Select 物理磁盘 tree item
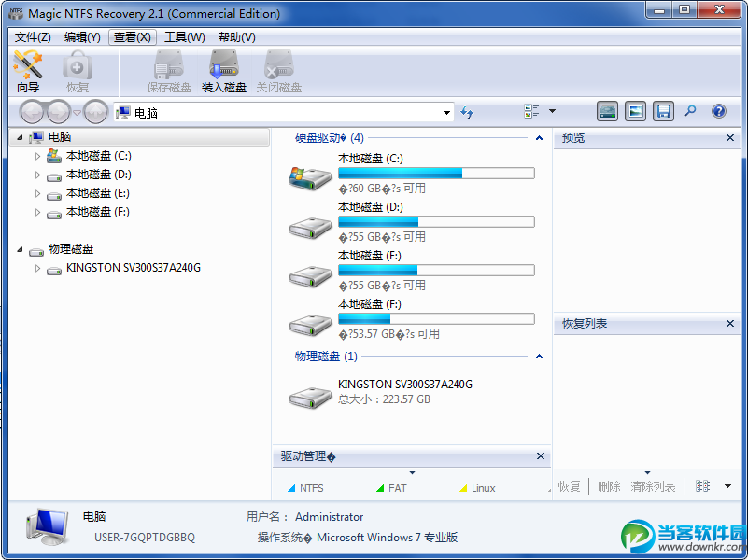This screenshot has height=560, width=748. (71, 250)
